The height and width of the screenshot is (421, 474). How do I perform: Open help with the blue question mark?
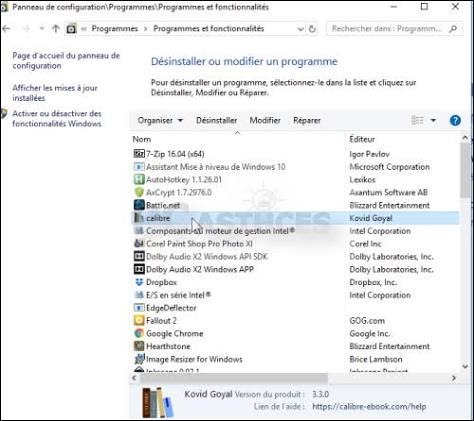pos(455,120)
